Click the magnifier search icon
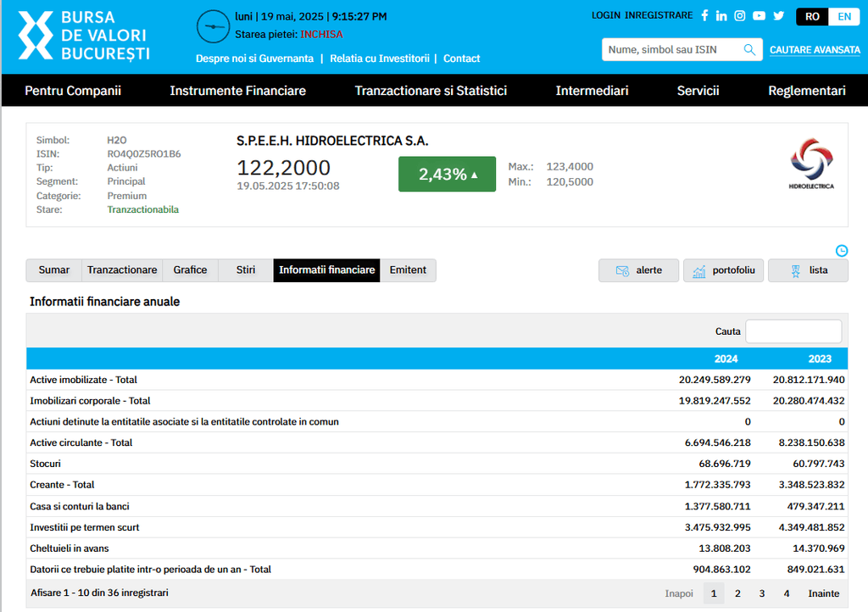The width and height of the screenshot is (868, 612). point(749,50)
